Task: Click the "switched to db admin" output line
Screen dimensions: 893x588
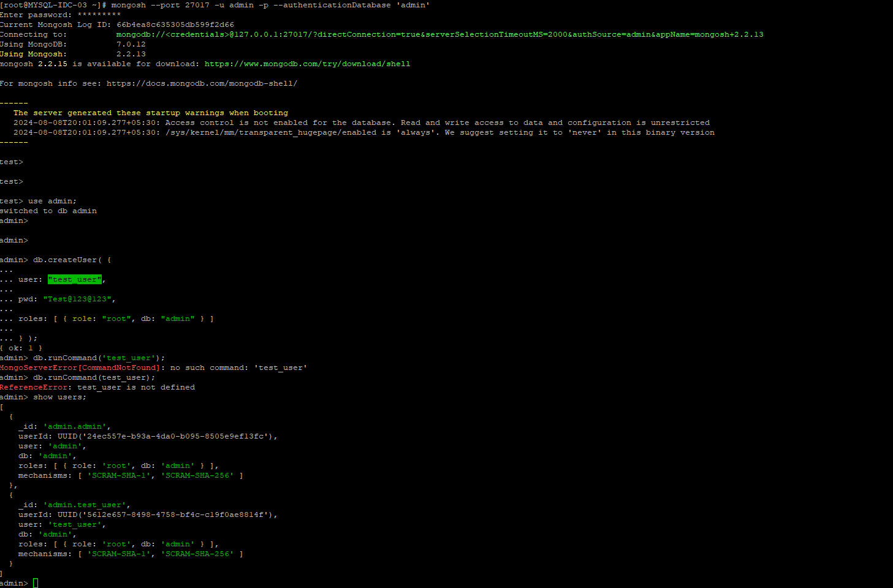Action: point(48,211)
